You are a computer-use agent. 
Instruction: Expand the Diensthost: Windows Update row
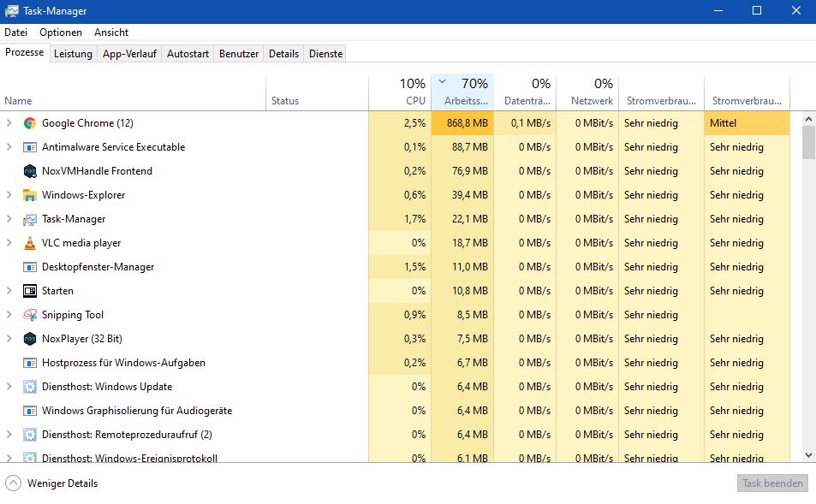(9, 386)
